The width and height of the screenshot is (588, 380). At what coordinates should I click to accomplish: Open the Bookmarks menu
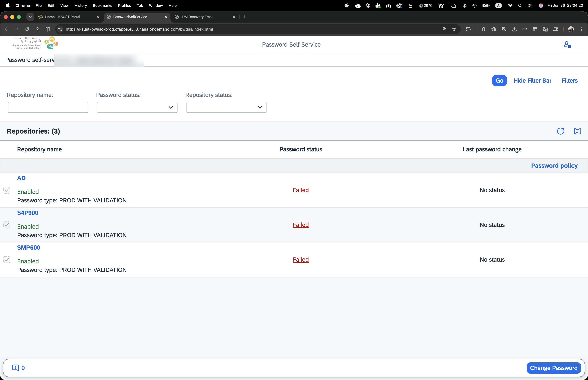pos(102,5)
